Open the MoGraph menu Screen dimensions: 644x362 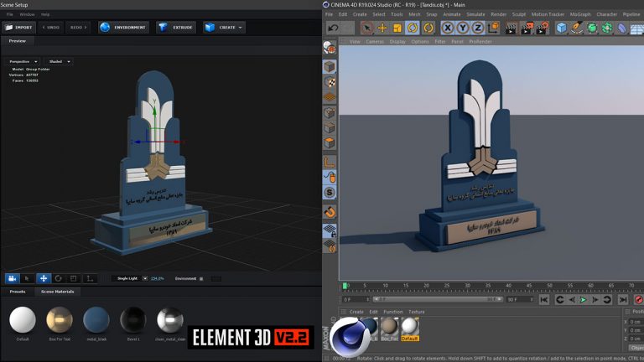click(x=580, y=14)
